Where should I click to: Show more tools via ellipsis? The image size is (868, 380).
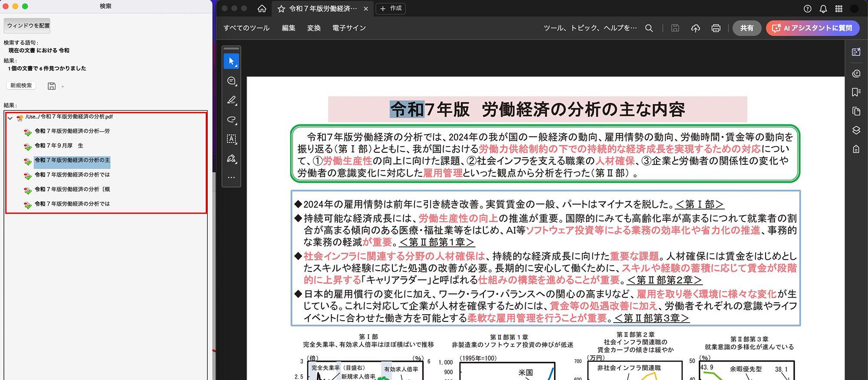pyautogui.click(x=231, y=177)
